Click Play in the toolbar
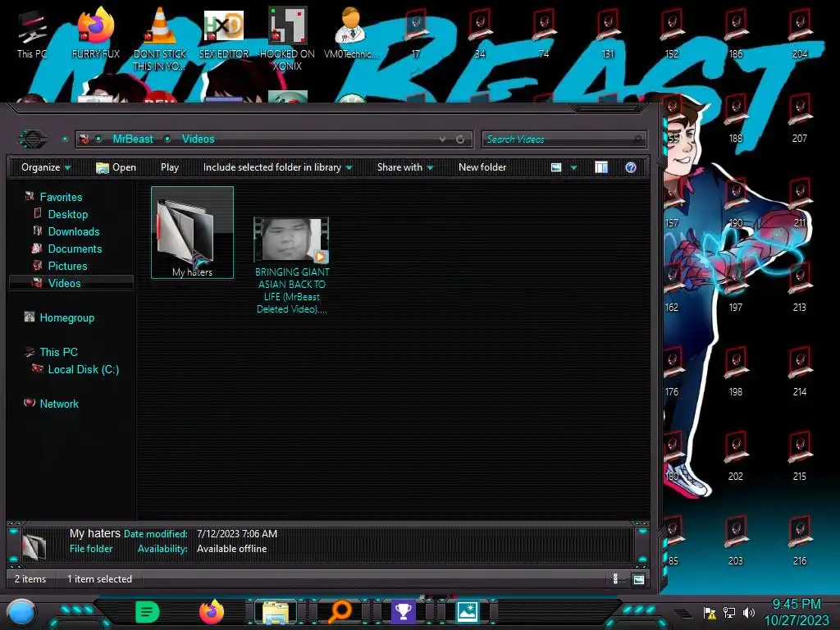 pyautogui.click(x=170, y=167)
